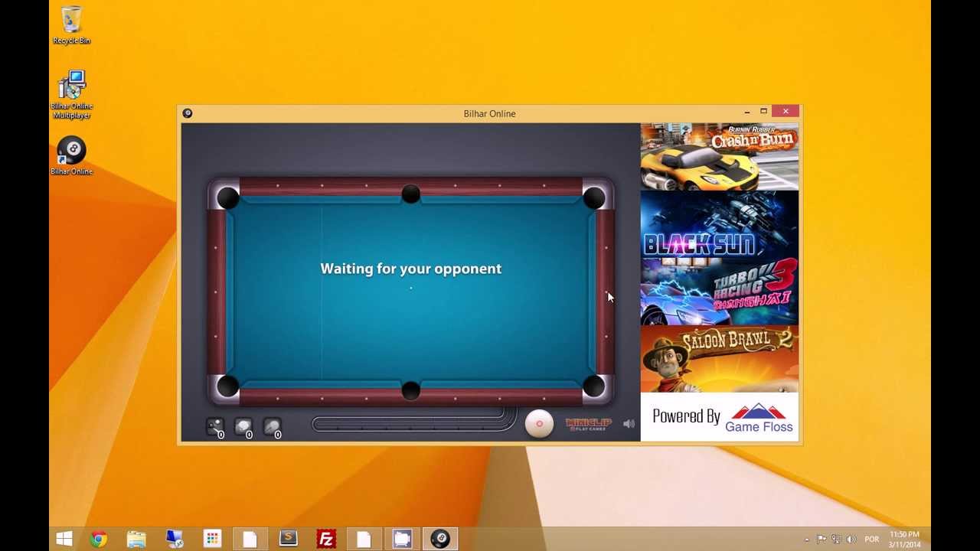Open the Windows Start button
The width and height of the screenshot is (980, 551).
(64, 539)
